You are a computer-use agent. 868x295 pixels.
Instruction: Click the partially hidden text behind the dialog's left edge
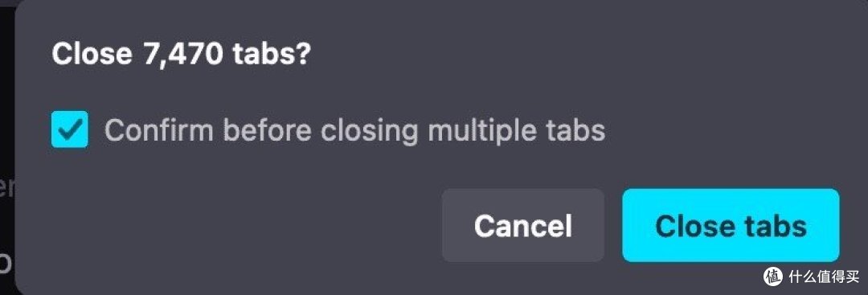[6, 189]
